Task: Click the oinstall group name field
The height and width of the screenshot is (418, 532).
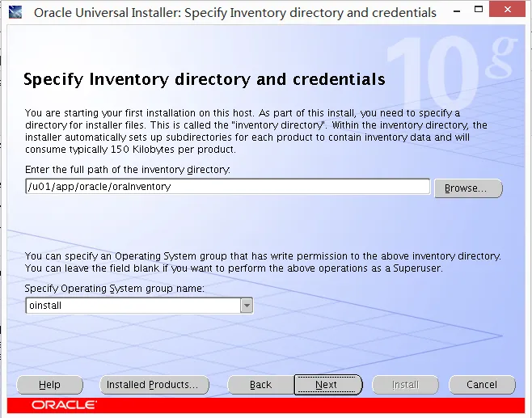Action: point(133,306)
